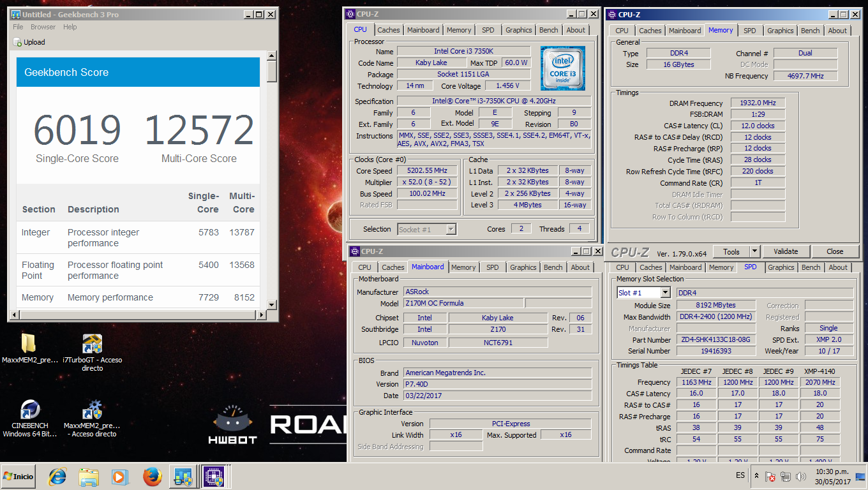
Task: Click the Geekbench taskbar button next to Firefox
Action: coord(183,477)
